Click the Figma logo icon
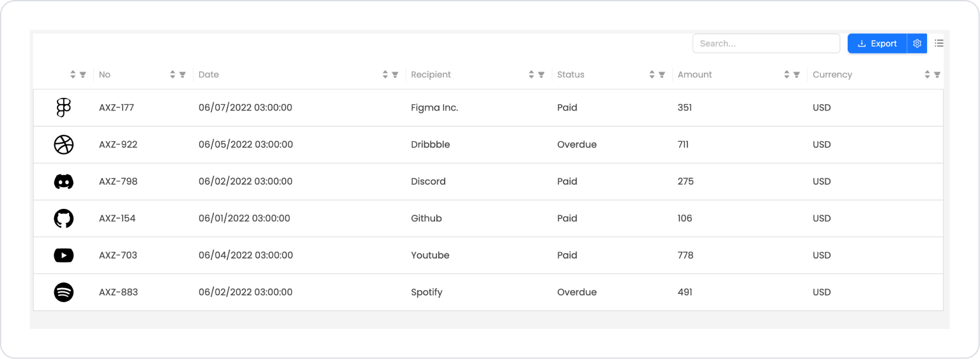Screen dimensions: 980x359 [x=63, y=108]
